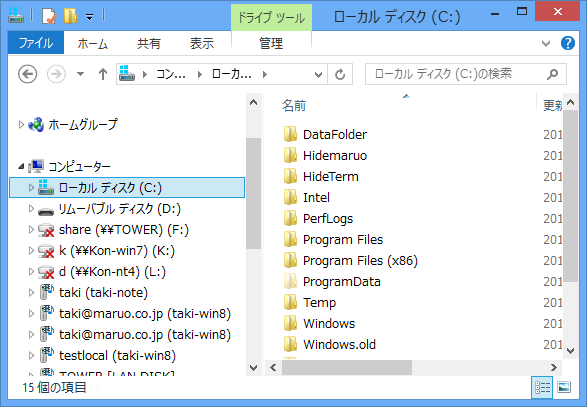
Task: Select コンピューター in the navigation pane
Action: (79, 166)
